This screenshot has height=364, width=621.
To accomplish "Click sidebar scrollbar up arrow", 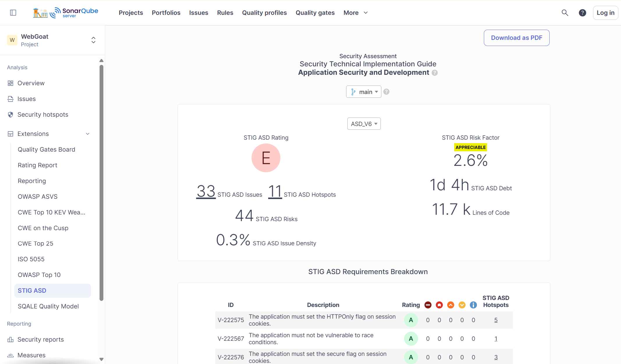I will (101, 61).
